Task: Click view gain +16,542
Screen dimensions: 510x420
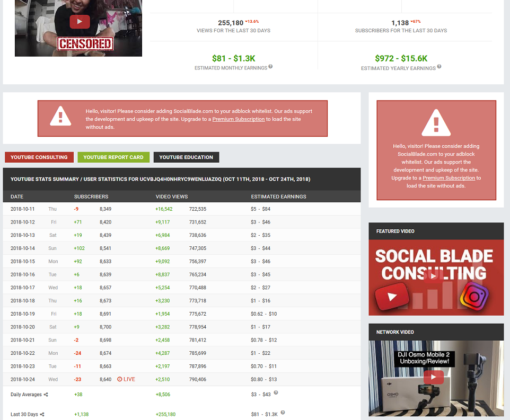Action: click(x=164, y=209)
